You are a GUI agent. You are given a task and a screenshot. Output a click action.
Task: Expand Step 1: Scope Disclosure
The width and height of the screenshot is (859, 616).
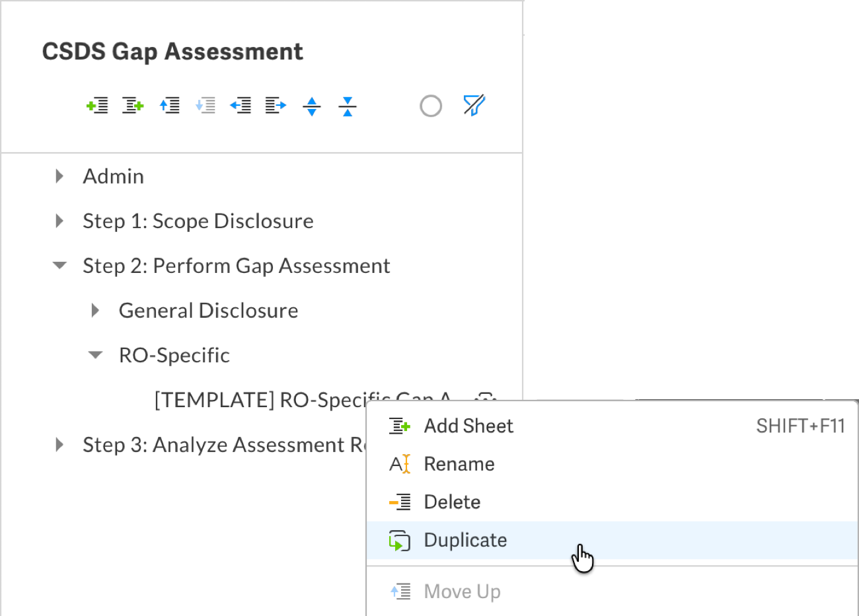click(x=59, y=221)
